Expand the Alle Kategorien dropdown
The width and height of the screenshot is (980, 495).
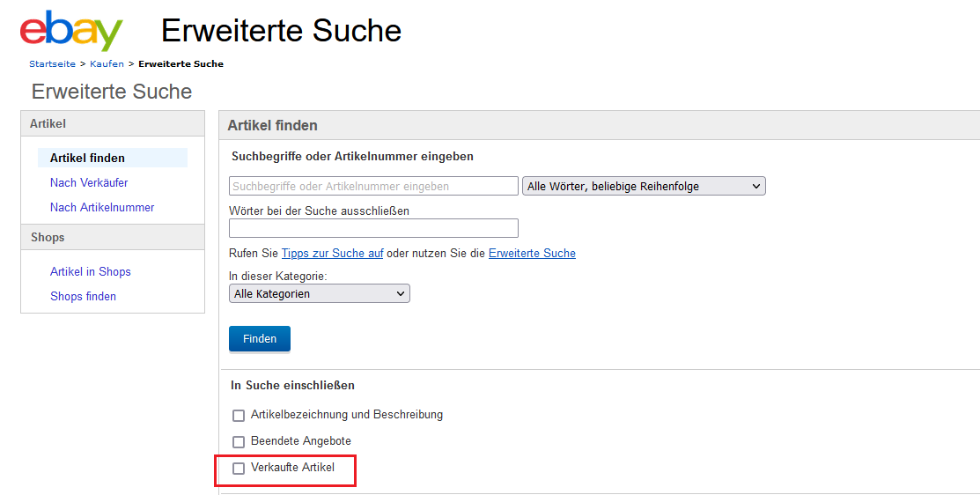(x=319, y=294)
